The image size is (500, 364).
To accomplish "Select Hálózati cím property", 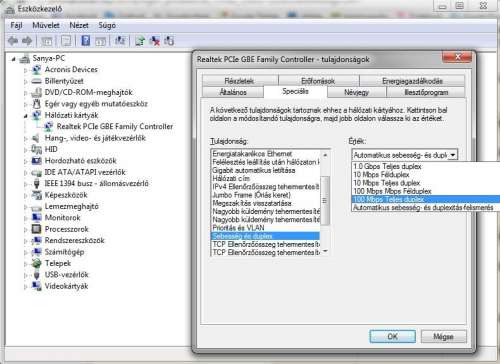I will point(266,178).
